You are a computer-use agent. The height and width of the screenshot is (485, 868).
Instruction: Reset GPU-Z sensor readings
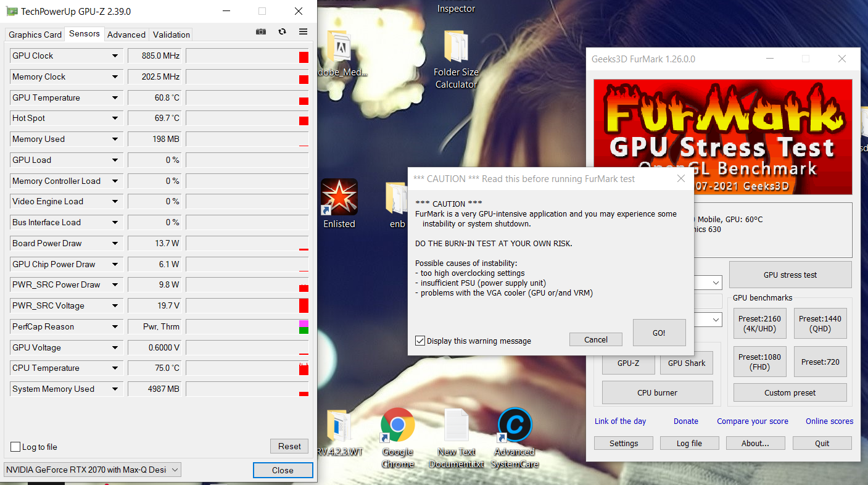tap(289, 446)
